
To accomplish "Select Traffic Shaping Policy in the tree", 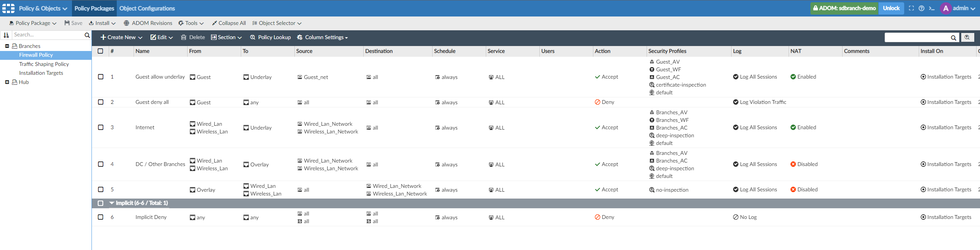I will (x=44, y=64).
